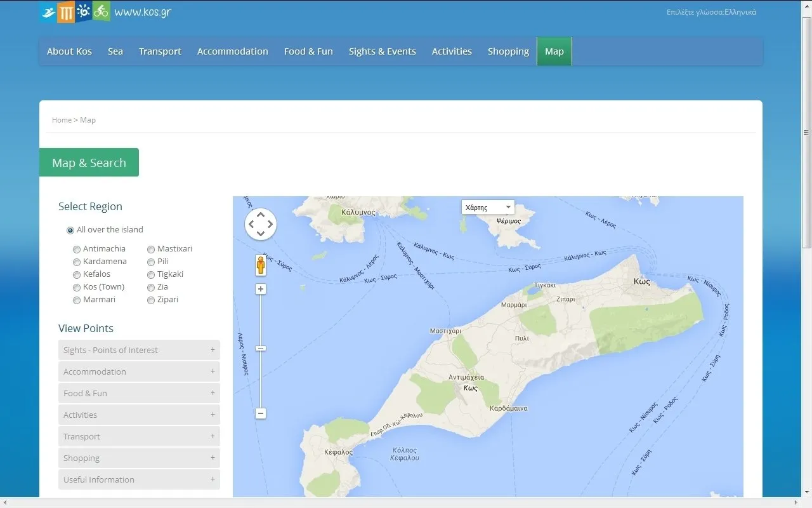Click Κάλυμνος island label on map

[358, 212]
